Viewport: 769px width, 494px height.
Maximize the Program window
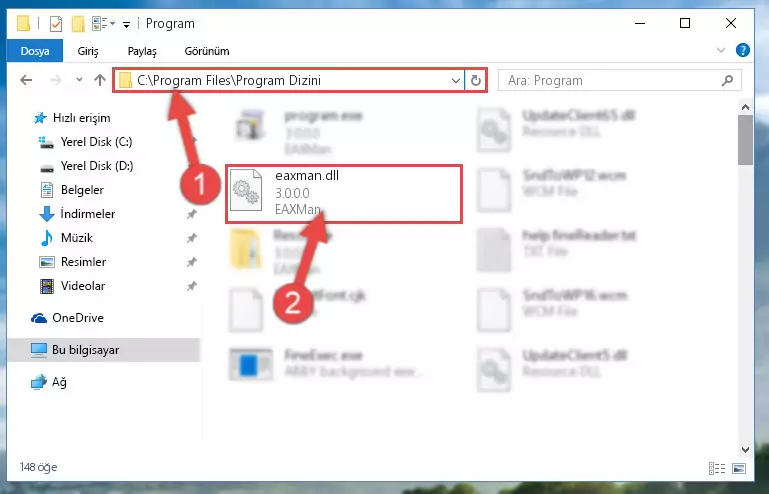685,23
